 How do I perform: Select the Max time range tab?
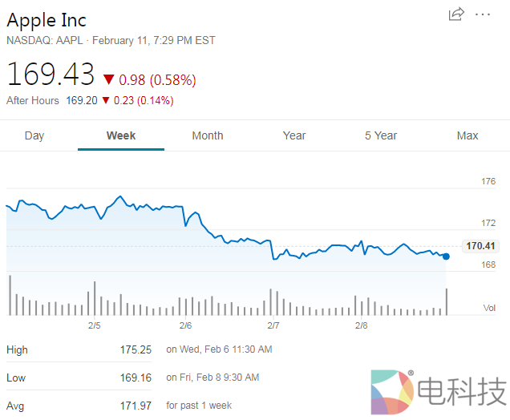tap(467, 135)
